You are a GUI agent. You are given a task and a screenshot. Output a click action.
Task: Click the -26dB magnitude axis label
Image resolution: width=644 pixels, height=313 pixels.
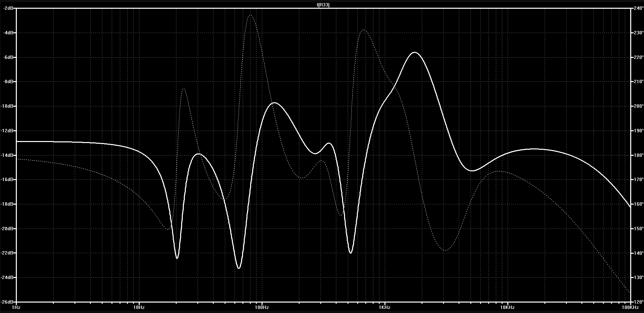tap(7, 302)
